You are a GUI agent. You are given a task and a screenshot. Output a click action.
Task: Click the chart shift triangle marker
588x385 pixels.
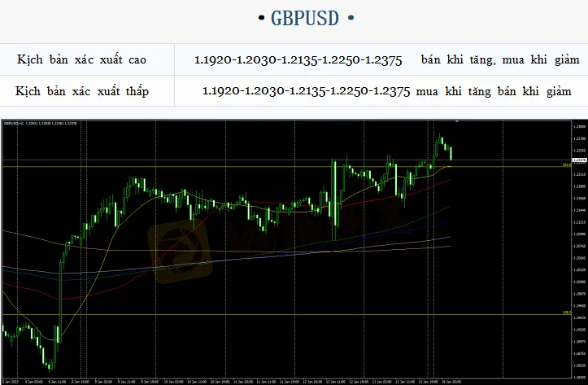pos(457,121)
